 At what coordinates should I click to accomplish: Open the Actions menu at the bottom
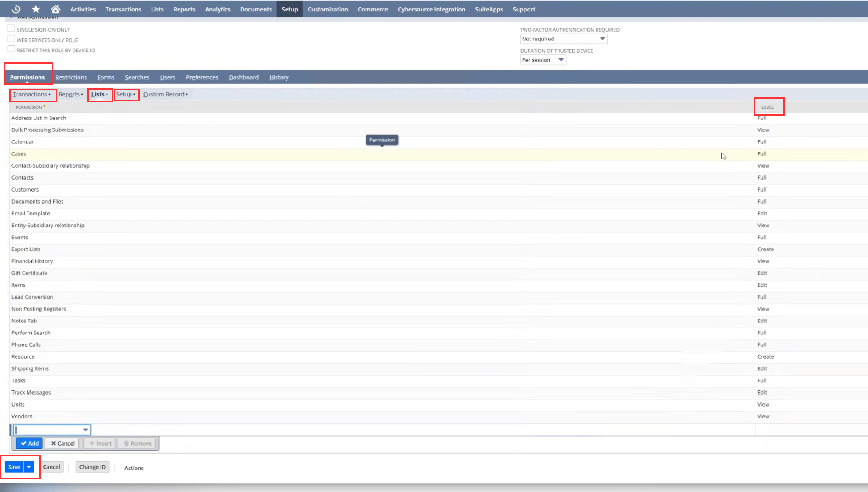[x=134, y=468]
